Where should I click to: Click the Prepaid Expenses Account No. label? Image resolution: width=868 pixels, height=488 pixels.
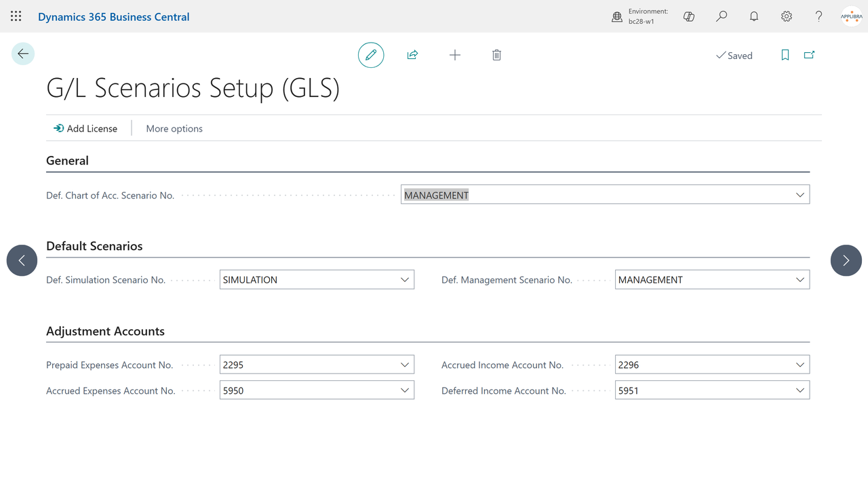109,365
